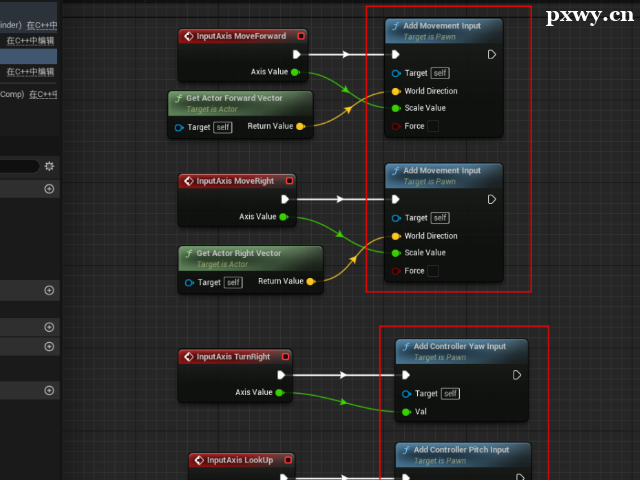Click the Axis Value pin on InputAxis TurnRight
The height and width of the screenshot is (480, 640).
(x=280, y=393)
